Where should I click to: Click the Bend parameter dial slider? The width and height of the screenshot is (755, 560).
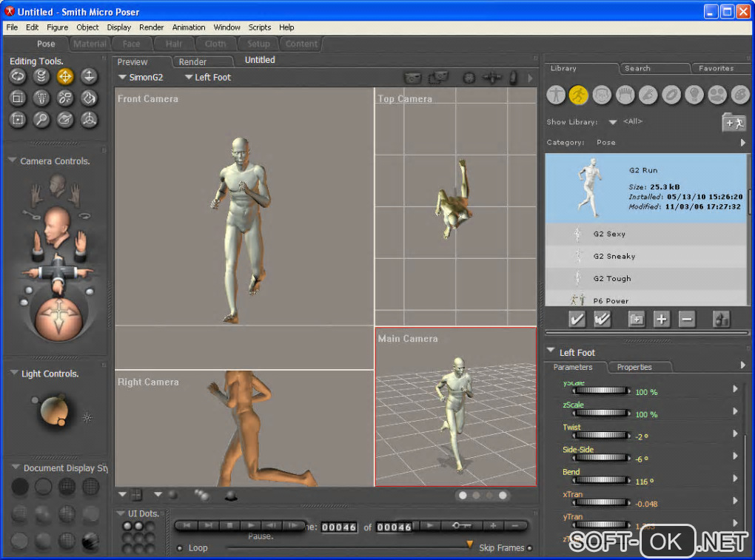(601, 480)
